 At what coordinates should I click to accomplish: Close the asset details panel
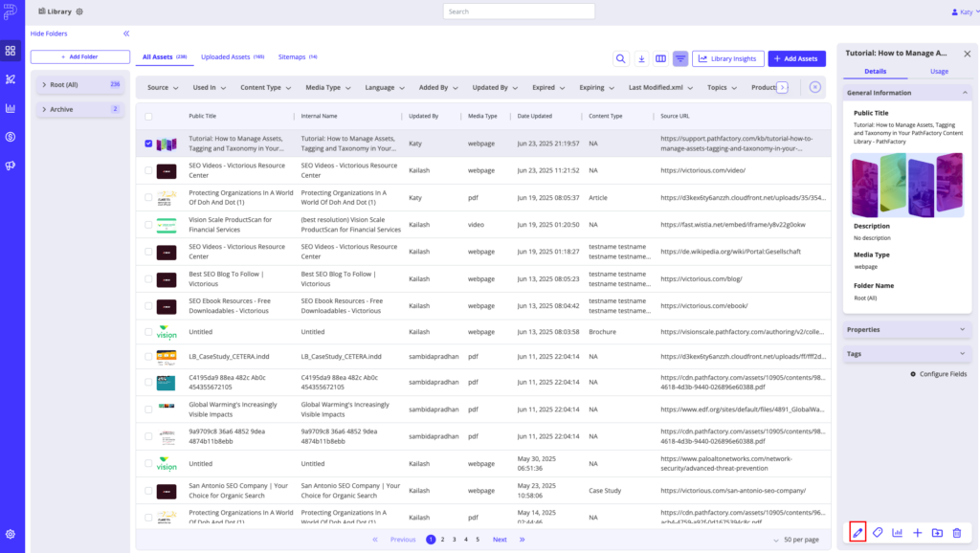(x=967, y=54)
